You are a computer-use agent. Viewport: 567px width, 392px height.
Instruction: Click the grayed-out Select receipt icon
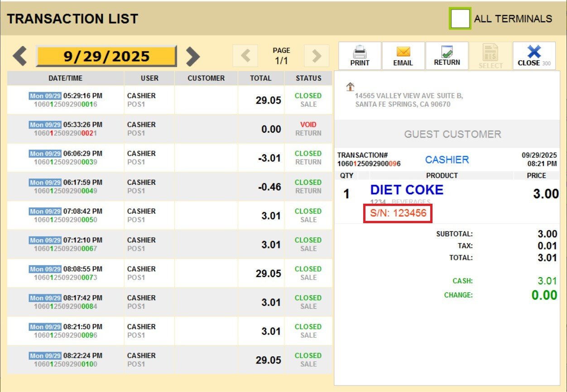tap(490, 53)
